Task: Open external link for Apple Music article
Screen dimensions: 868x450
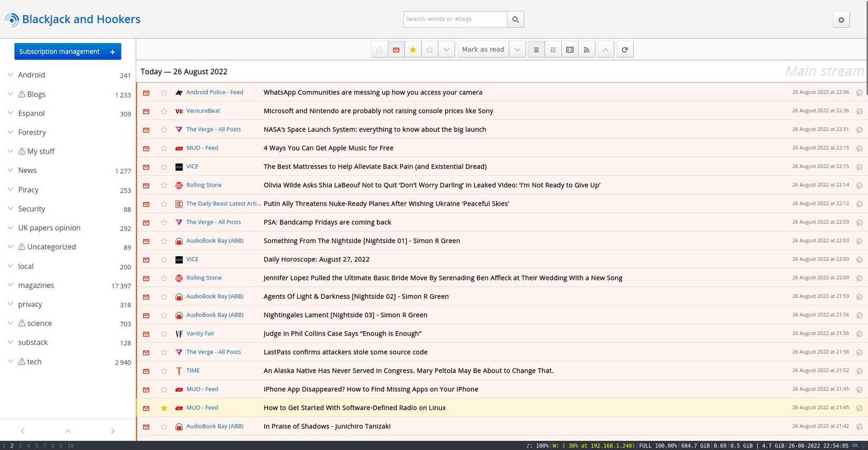Action: (859, 148)
